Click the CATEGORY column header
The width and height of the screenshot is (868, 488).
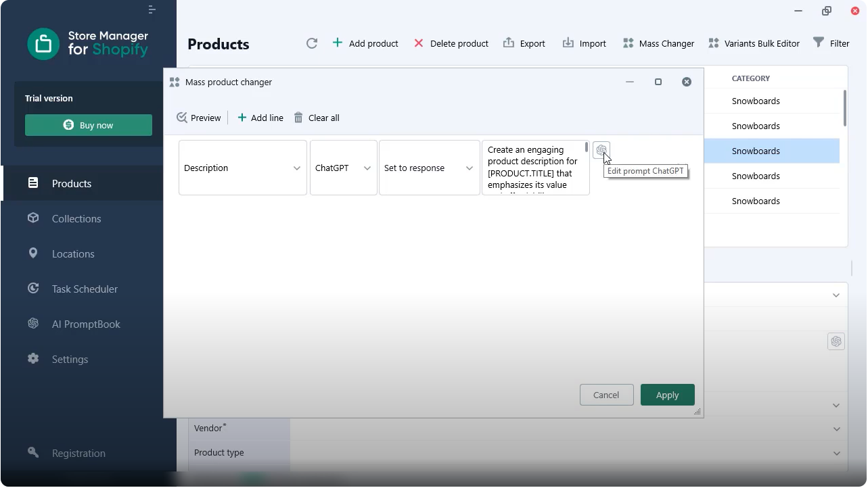coord(751,78)
